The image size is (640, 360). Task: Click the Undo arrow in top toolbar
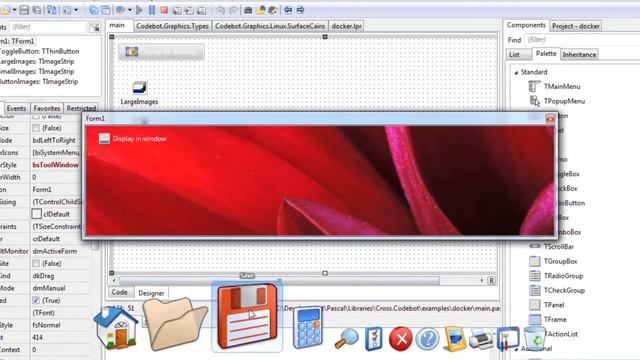point(220,10)
